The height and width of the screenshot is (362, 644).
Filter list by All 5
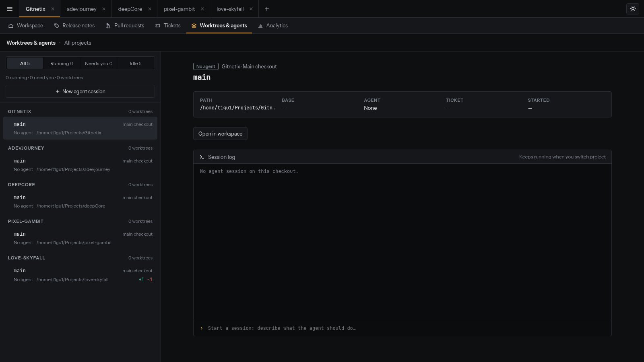click(x=25, y=64)
